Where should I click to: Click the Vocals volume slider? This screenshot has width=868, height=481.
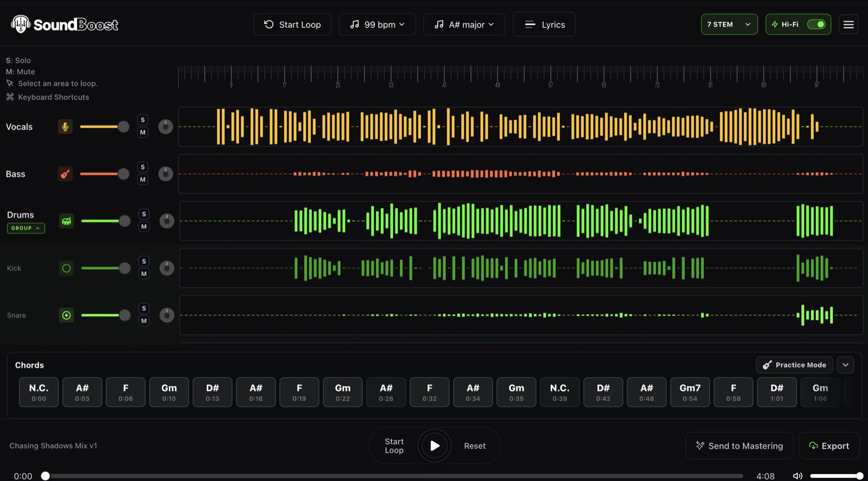(x=104, y=126)
